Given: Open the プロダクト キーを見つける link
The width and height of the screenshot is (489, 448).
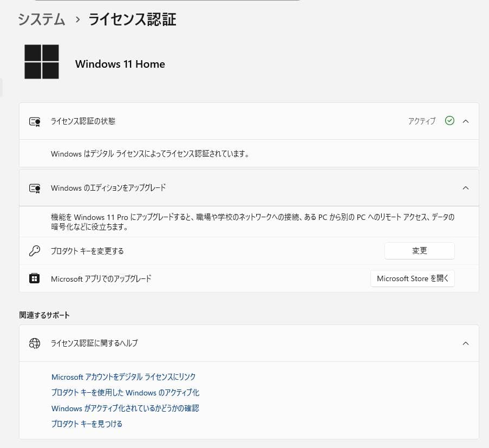Looking at the screenshot, I should (87, 424).
